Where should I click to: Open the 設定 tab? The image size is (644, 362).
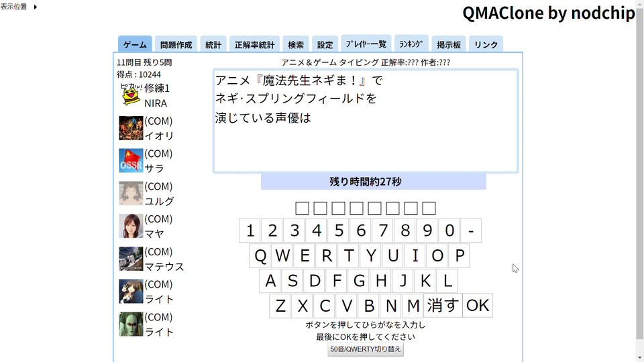[325, 44]
